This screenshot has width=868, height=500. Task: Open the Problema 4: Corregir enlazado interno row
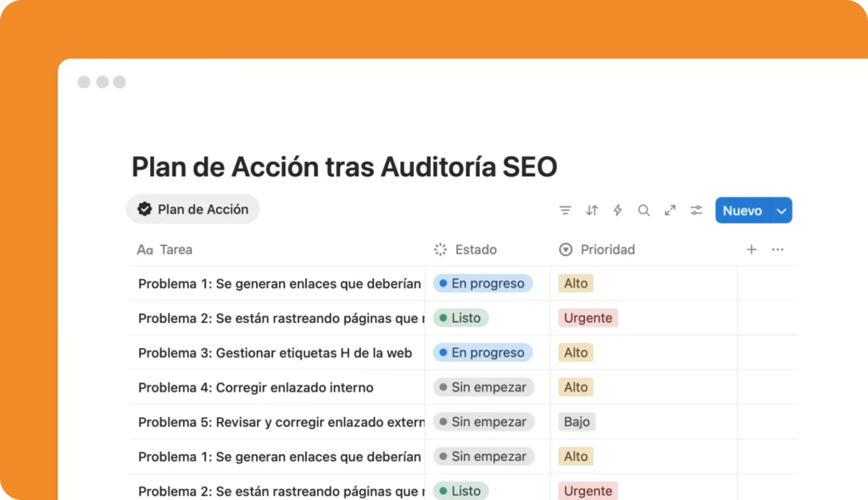point(255,387)
